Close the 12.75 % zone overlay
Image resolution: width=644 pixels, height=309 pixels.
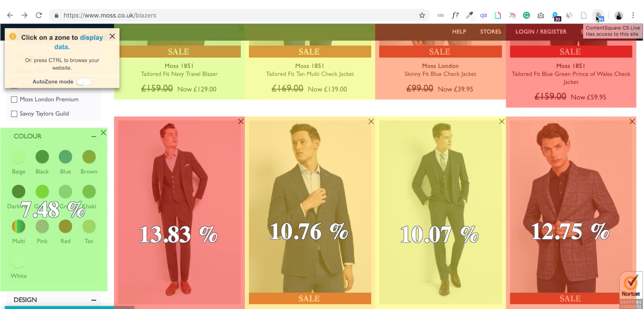(x=632, y=121)
